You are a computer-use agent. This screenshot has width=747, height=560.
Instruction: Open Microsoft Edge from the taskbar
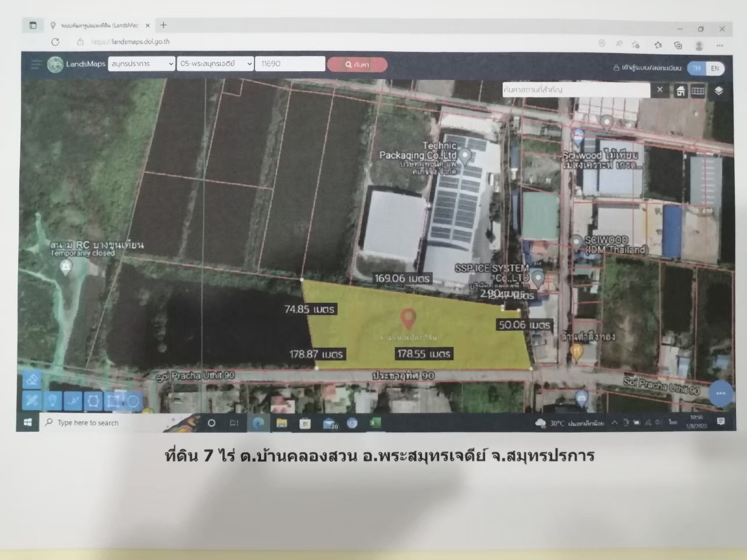258,423
